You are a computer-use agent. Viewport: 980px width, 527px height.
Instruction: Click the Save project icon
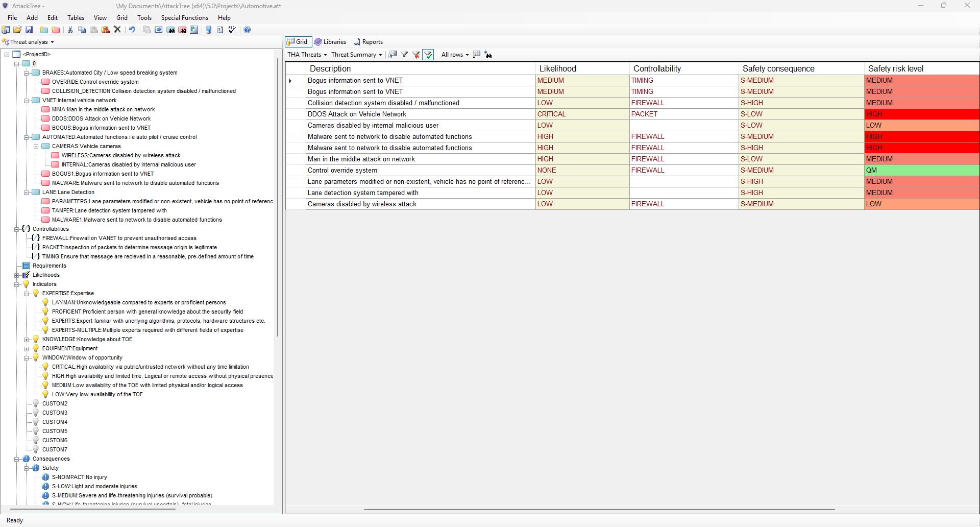point(29,30)
